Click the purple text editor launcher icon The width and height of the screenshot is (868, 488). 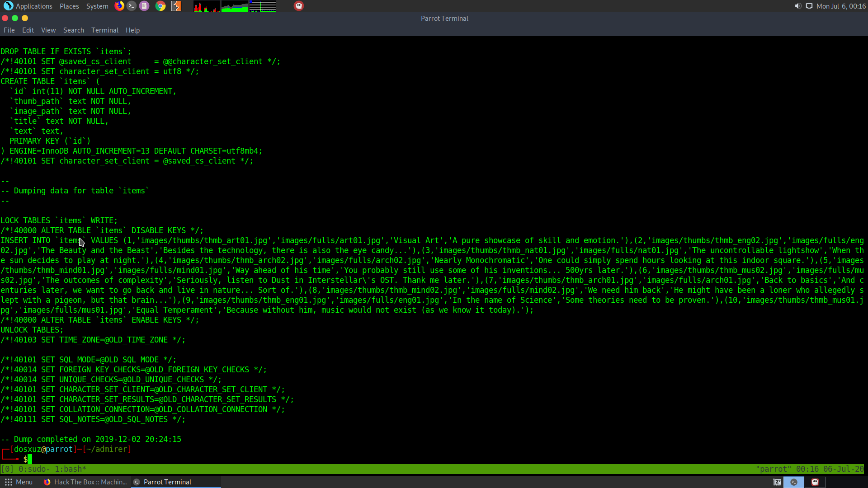point(144,6)
